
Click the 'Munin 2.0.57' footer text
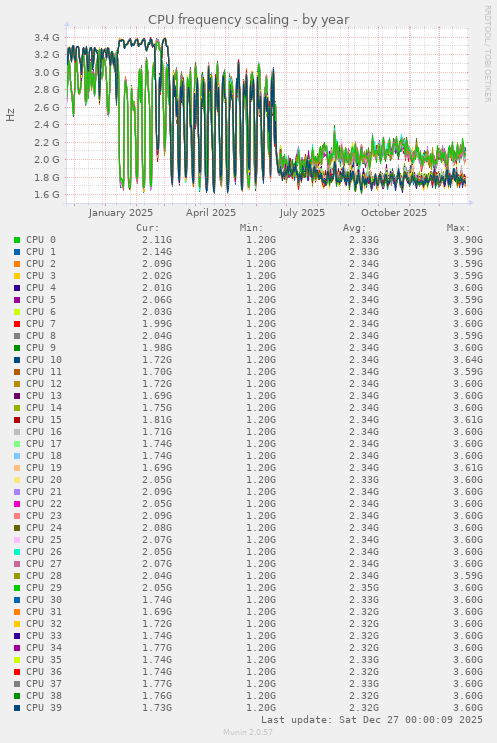pos(248,733)
